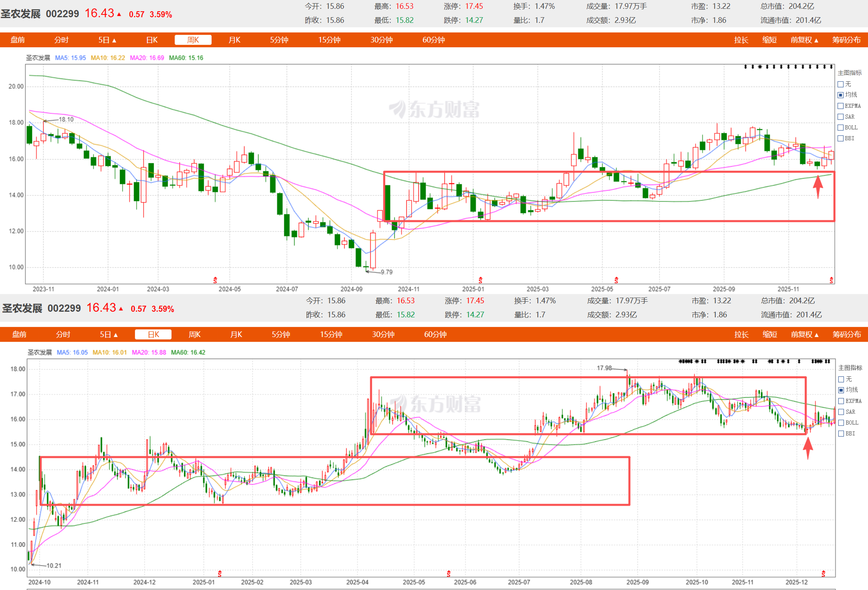Click the red dividend marker near 2025-01 on weekly chart

pos(480,280)
